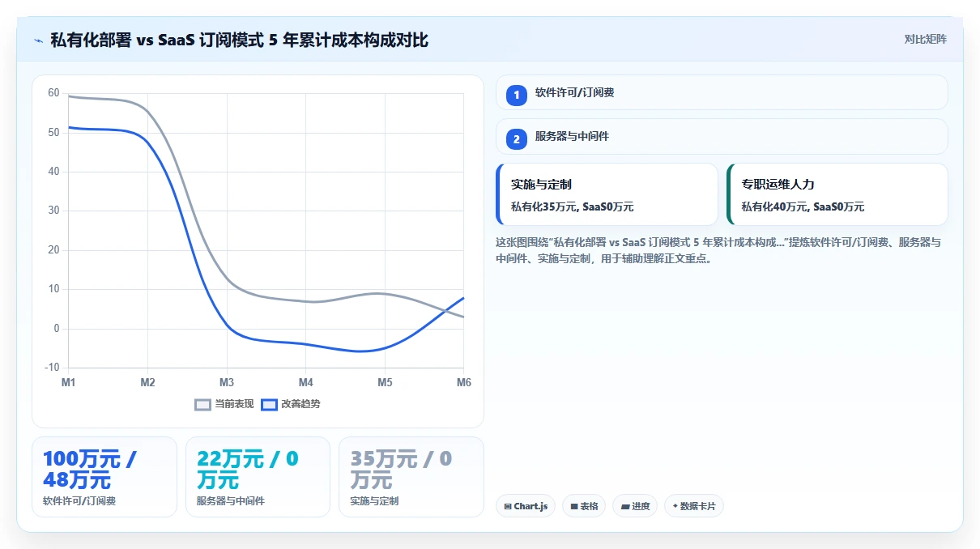Viewport: 980px width, 549px height.
Task: Click 实施与定制 caption under the stat
Action: (374, 501)
